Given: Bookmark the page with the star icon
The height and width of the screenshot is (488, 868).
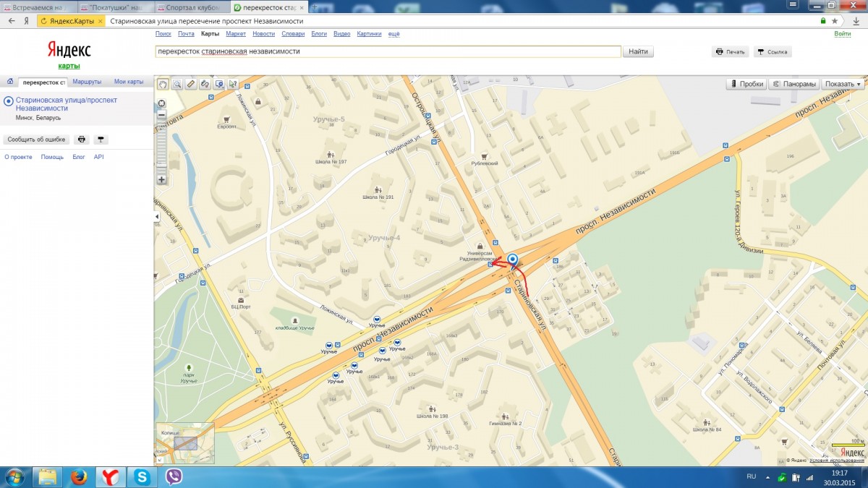Looking at the screenshot, I should coord(834,21).
